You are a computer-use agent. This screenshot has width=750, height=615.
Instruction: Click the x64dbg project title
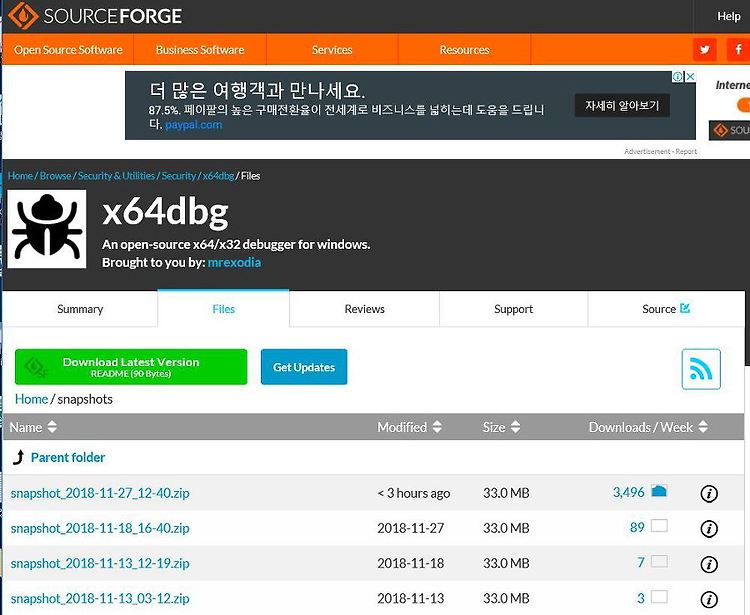(x=165, y=212)
